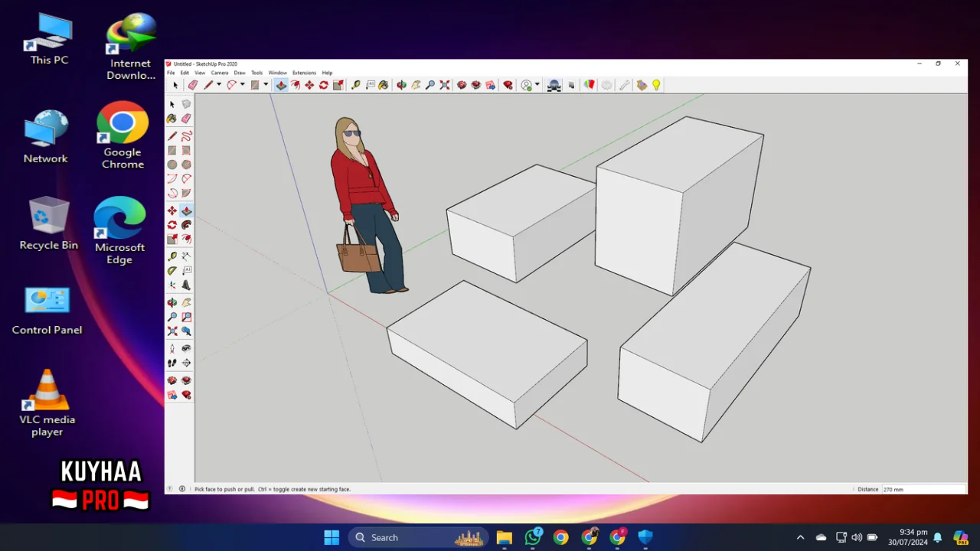Screen dimensions: 980x551
Task: Choose Circle tool in left tool set
Action: click(x=172, y=164)
